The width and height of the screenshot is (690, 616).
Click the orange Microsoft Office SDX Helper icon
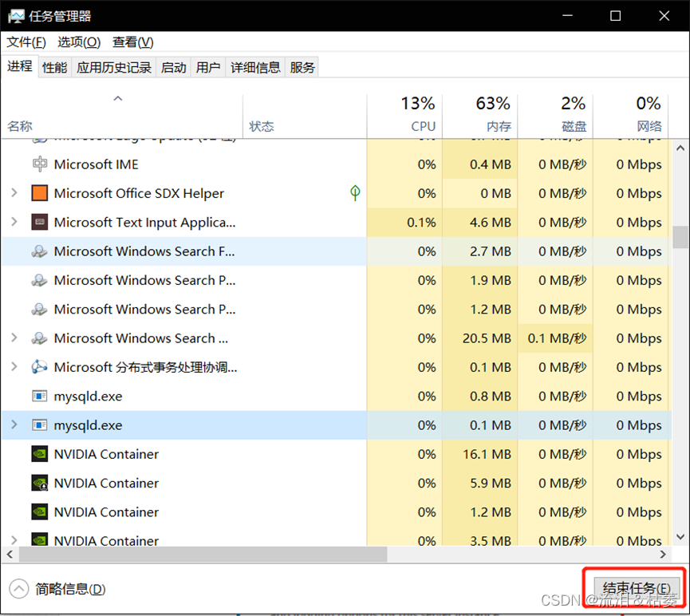[x=40, y=193]
